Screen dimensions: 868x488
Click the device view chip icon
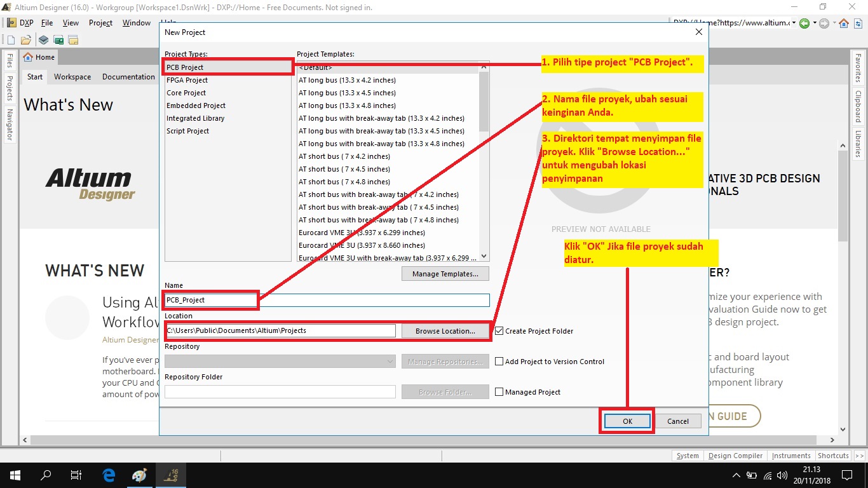(43, 40)
